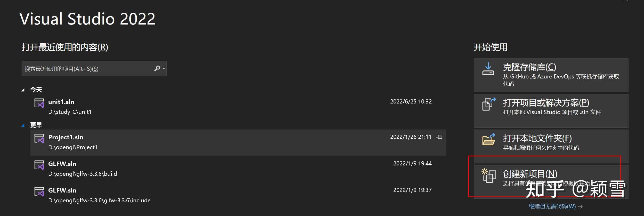The height and width of the screenshot is (216, 644).
Task: Click the clone repository download icon
Action: tap(488, 69)
